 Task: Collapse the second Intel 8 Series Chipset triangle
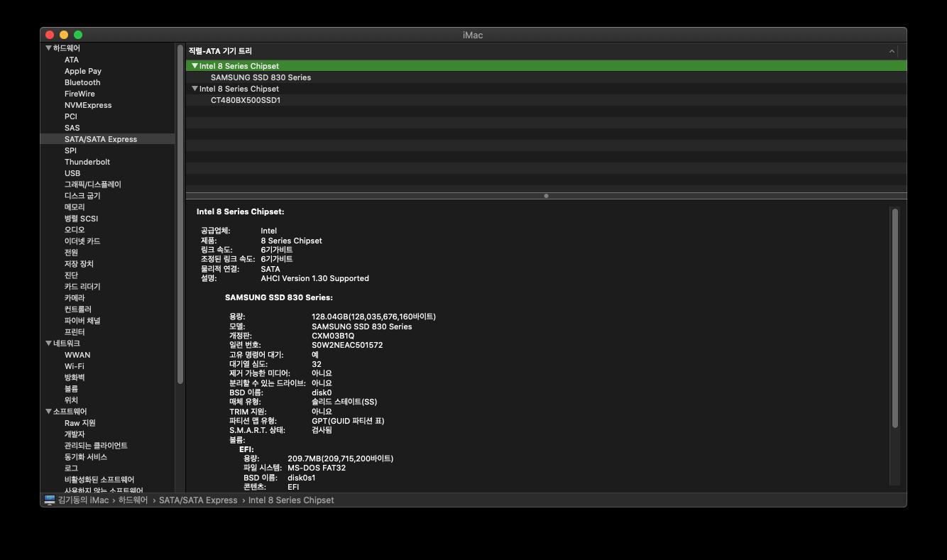tap(195, 89)
